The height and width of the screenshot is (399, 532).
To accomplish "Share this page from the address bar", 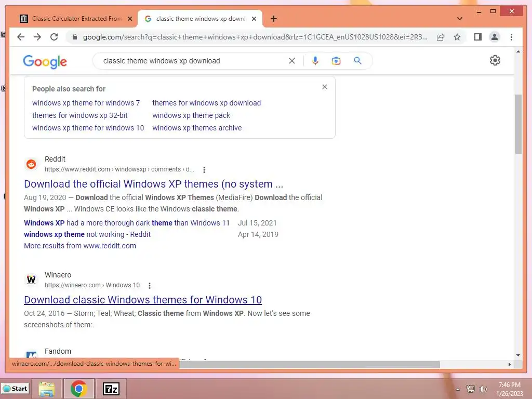I will (x=441, y=37).
